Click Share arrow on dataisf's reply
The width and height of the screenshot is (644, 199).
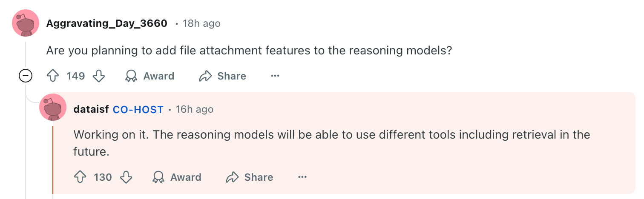[233, 177]
